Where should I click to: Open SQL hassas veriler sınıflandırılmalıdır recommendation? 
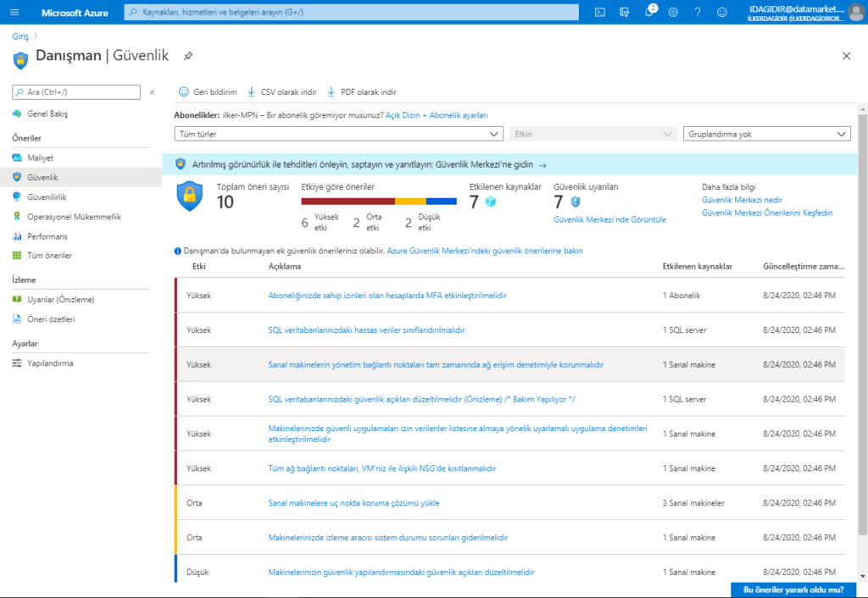[x=366, y=330]
